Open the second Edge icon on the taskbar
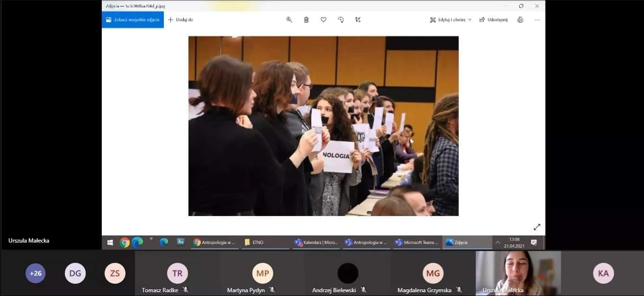The height and width of the screenshot is (296, 644). click(x=164, y=242)
